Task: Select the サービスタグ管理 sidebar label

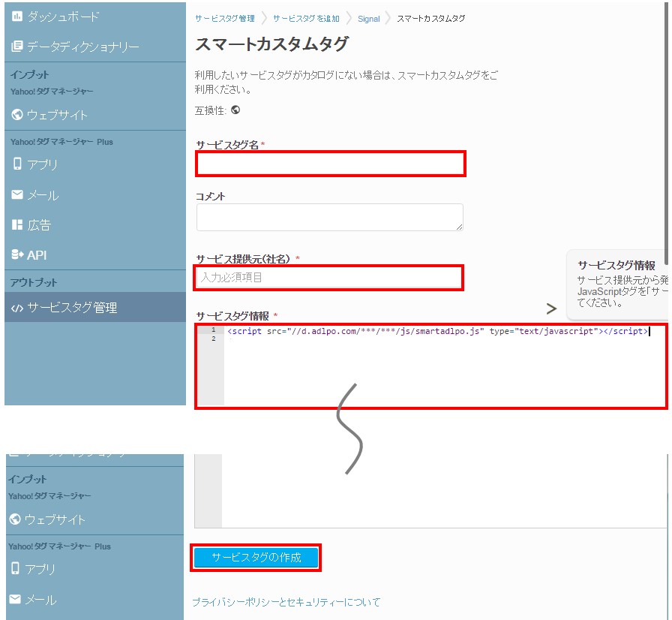Action: pos(72,308)
